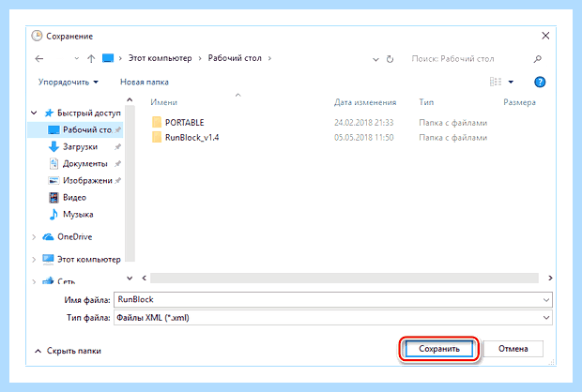582x392 pixels.
Task: Change the view layout icon
Action: tap(496, 82)
